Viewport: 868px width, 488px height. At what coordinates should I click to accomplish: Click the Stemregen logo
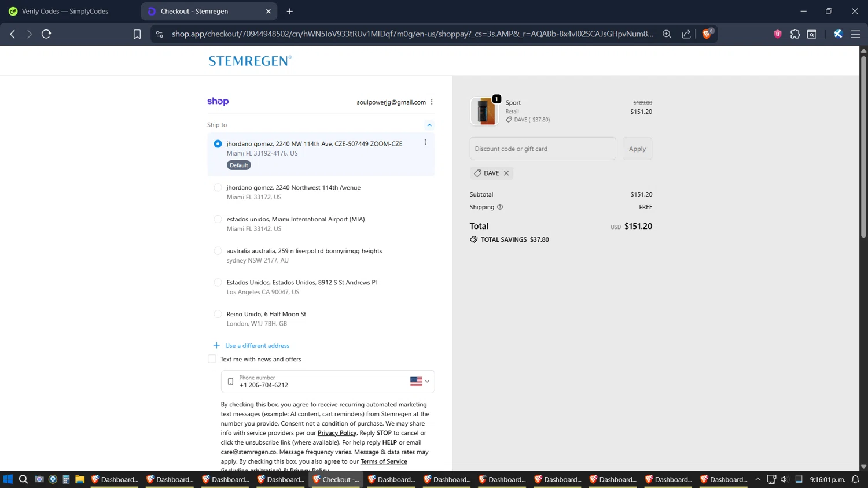pos(250,61)
